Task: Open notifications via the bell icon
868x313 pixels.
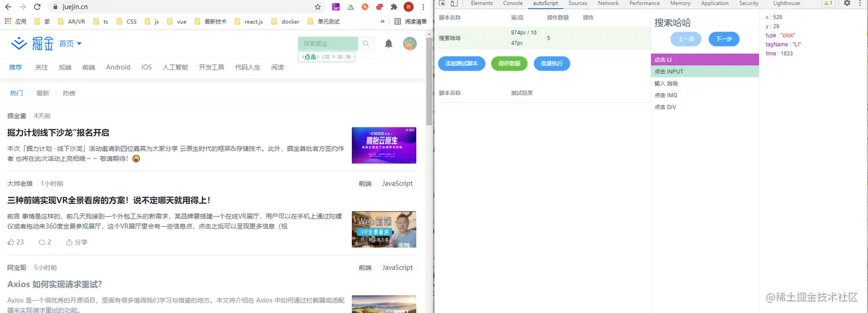Action: click(389, 44)
